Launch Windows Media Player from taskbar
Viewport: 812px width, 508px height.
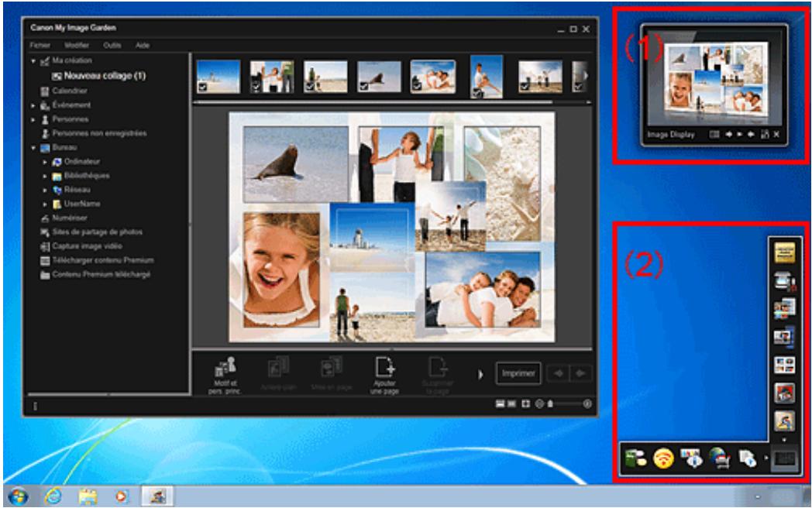click(x=121, y=496)
